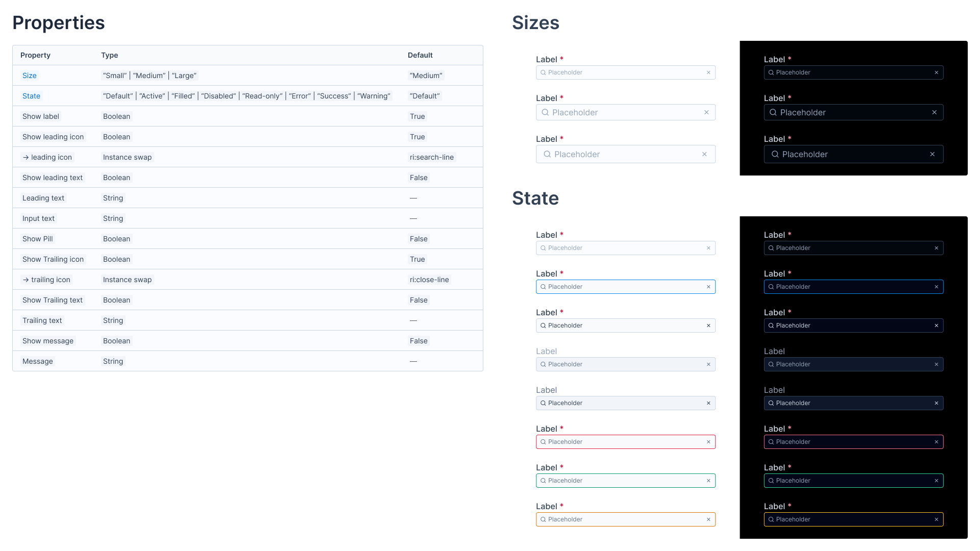980x551 pixels.
Task: Click clear icon in green success dark input
Action: (937, 481)
